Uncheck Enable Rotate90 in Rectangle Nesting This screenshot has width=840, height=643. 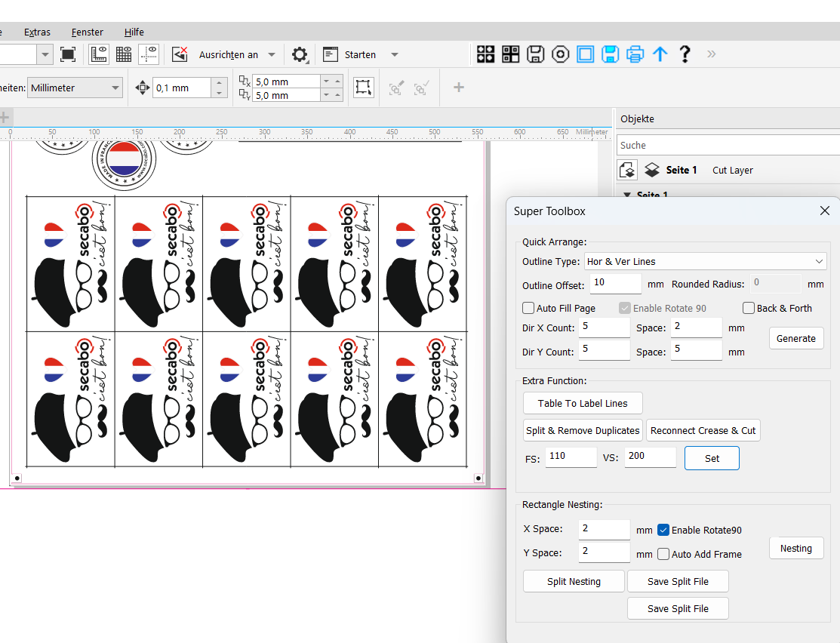pyautogui.click(x=663, y=530)
